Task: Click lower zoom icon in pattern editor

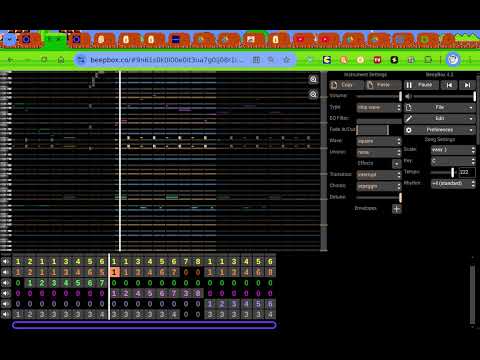Action: pos(313,94)
